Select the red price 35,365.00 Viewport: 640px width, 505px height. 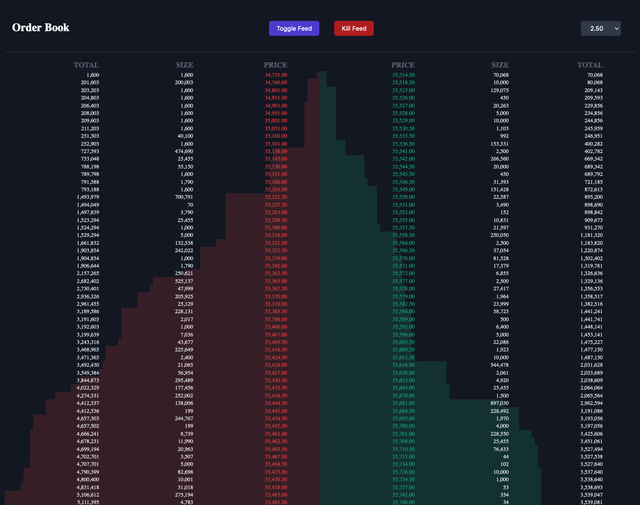click(x=276, y=281)
